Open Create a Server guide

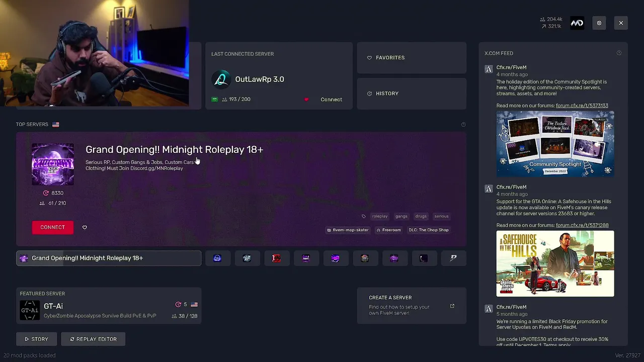click(x=412, y=306)
